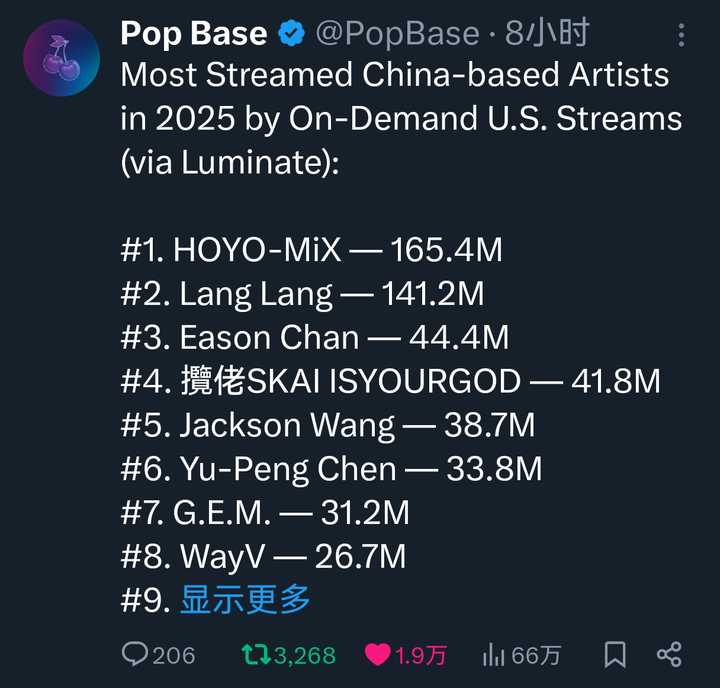The width and height of the screenshot is (720, 688).
Task: Open the Pop Base cherry profile avatar
Action: (62, 58)
